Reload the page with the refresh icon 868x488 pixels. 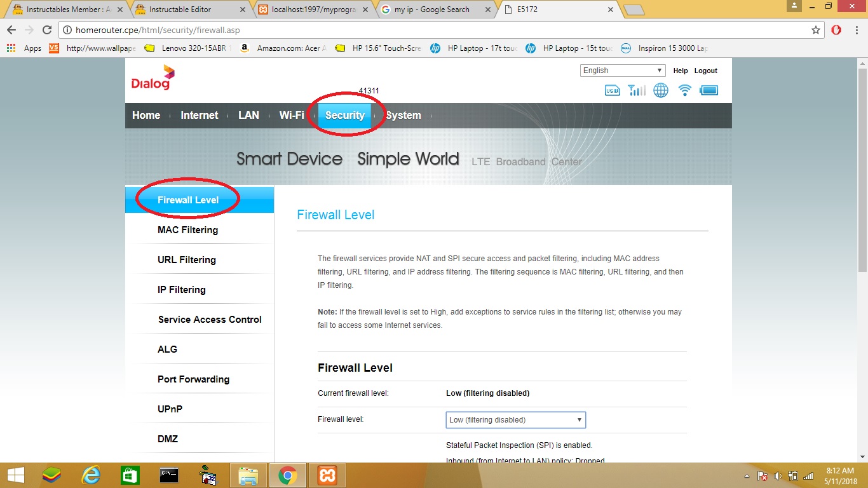tap(47, 30)
